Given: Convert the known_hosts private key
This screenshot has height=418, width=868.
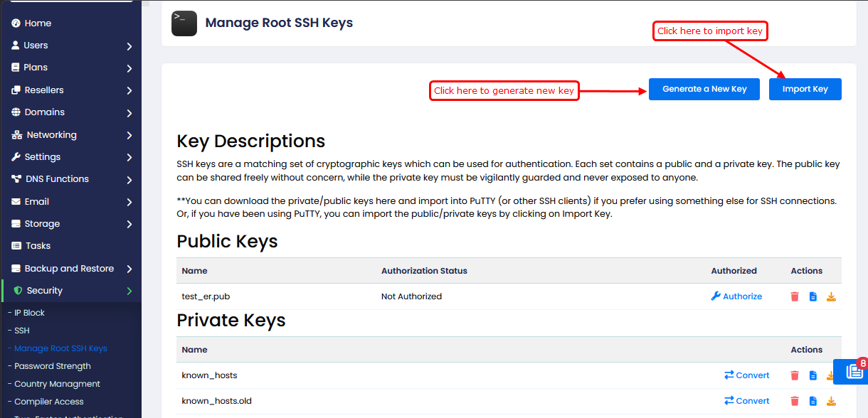Looking at the screenshot, I should (746, 375).
